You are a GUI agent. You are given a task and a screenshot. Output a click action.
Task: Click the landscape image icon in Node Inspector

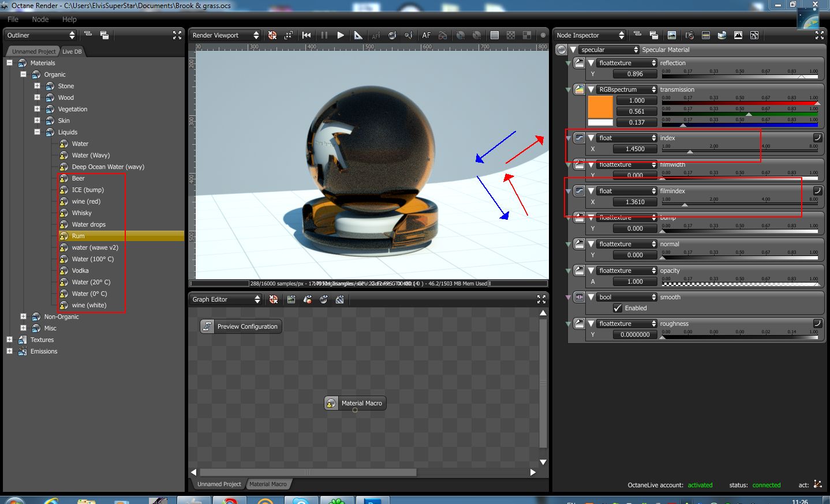671,35
